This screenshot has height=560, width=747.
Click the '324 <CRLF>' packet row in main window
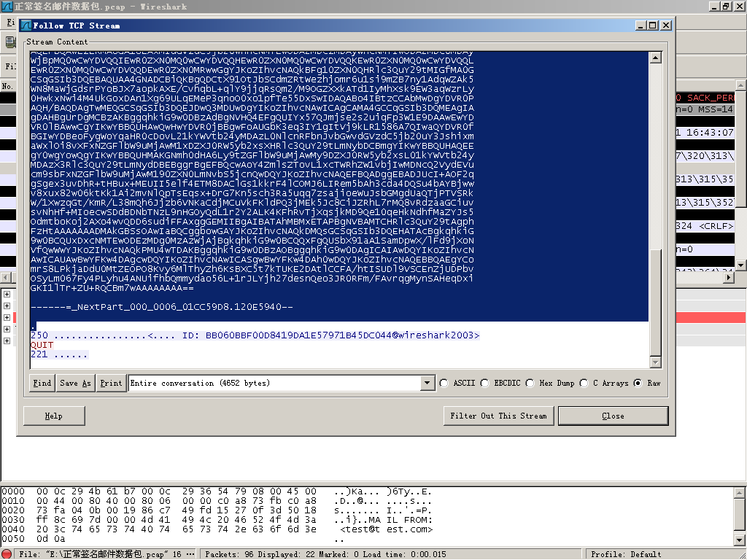705,226
